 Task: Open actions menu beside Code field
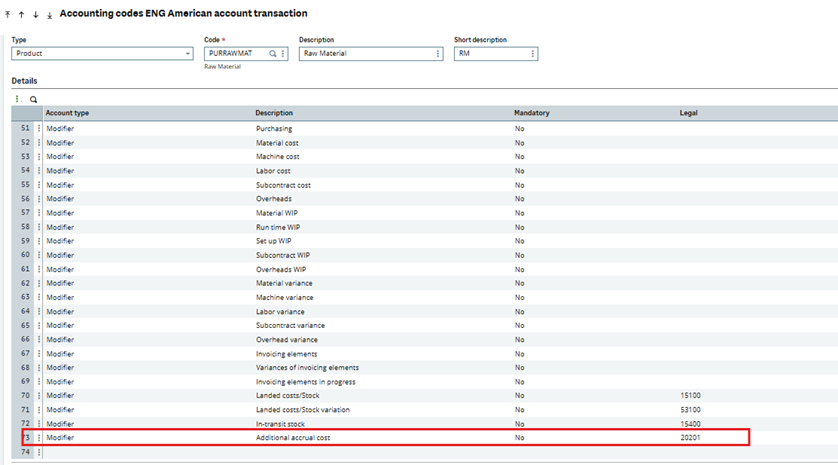click(x=283, y=54)
